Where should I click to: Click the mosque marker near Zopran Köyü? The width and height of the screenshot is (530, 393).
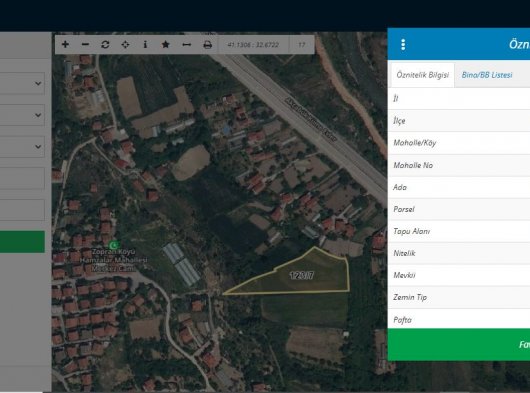[114, 244]
